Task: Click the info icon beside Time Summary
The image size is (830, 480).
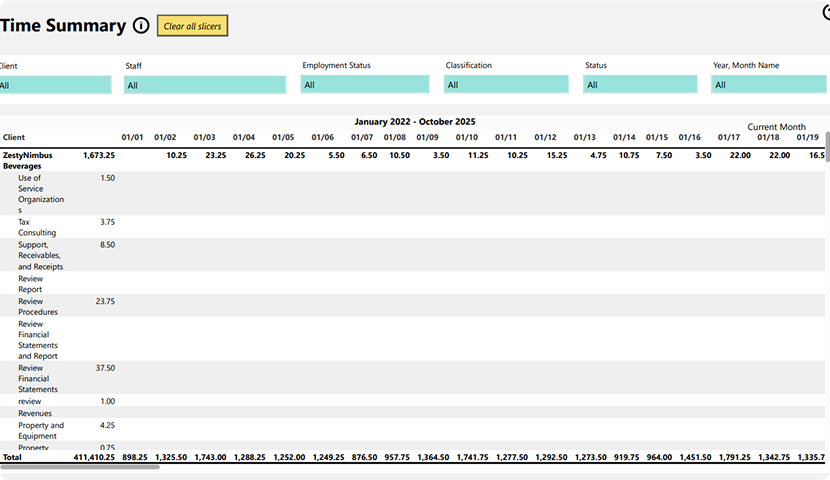Action: pos(141,26)
